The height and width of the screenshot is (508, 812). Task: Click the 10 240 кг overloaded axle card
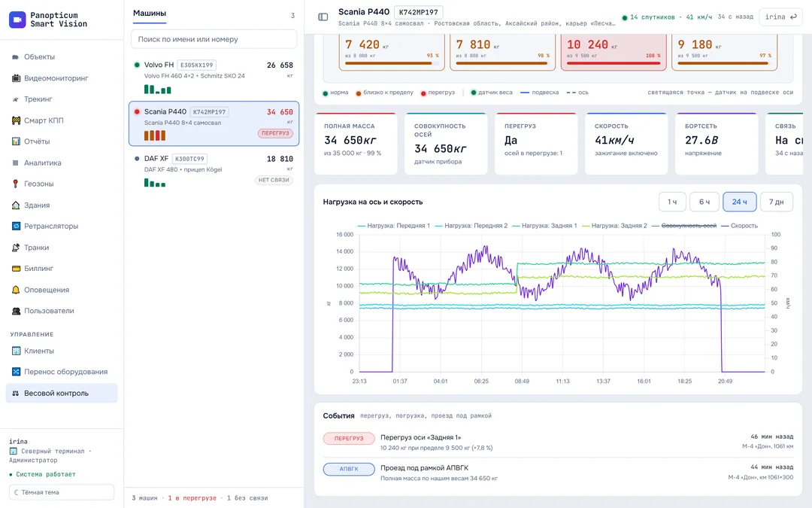(614, 51)
